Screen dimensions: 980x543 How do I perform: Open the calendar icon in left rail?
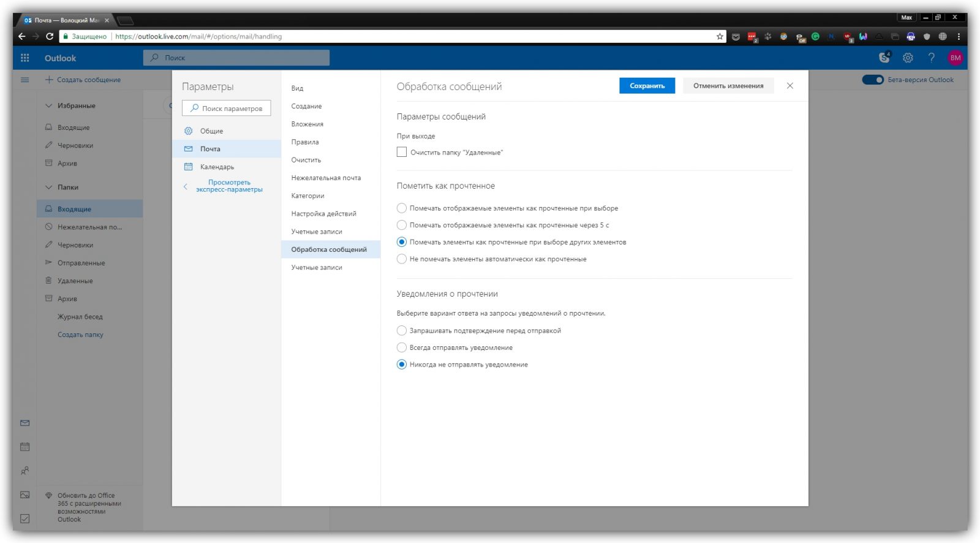(25, 447)
